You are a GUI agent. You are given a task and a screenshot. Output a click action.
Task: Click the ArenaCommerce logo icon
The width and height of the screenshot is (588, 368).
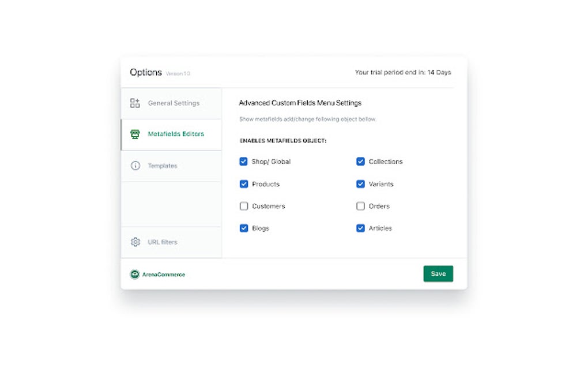coord(135,275)
